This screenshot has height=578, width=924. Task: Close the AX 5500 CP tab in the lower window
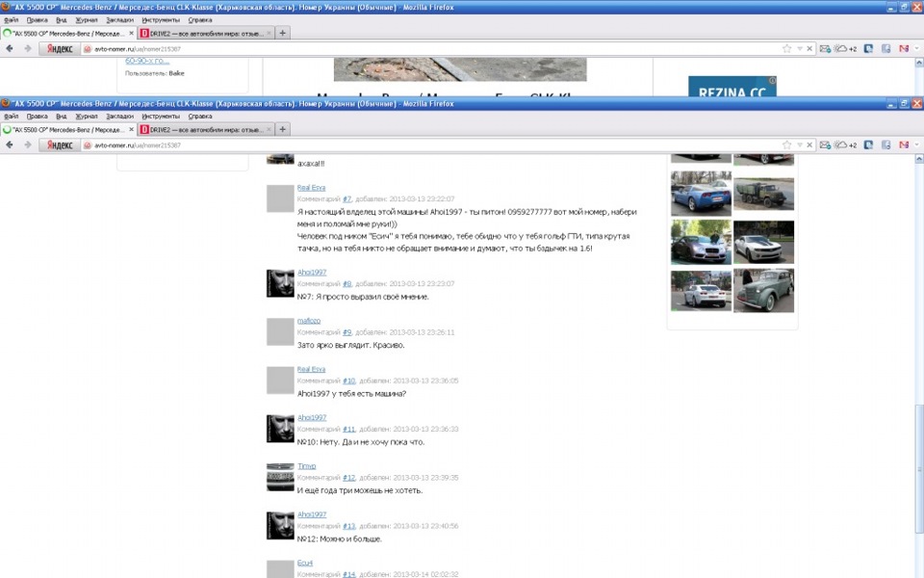[x=131, y=129]
